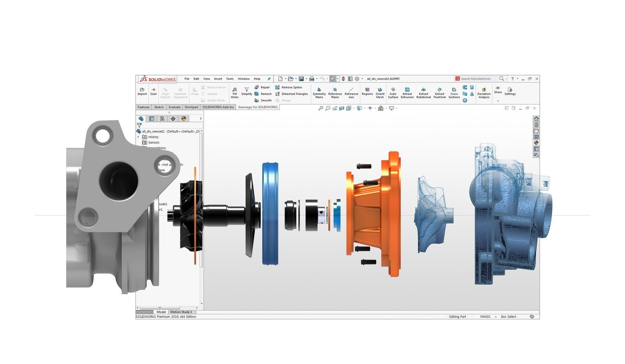The width and height of the screenshot is (625, 364).
Task: Switch to the SOLIDWORKS Add-Ins tab
Action: tap(218, 107)
